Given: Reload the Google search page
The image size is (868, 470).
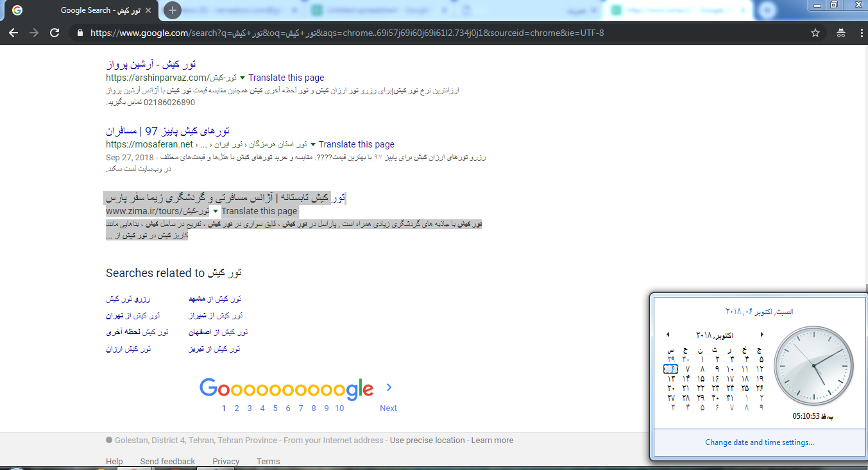Looking at the screenshot, I should 55,33.
